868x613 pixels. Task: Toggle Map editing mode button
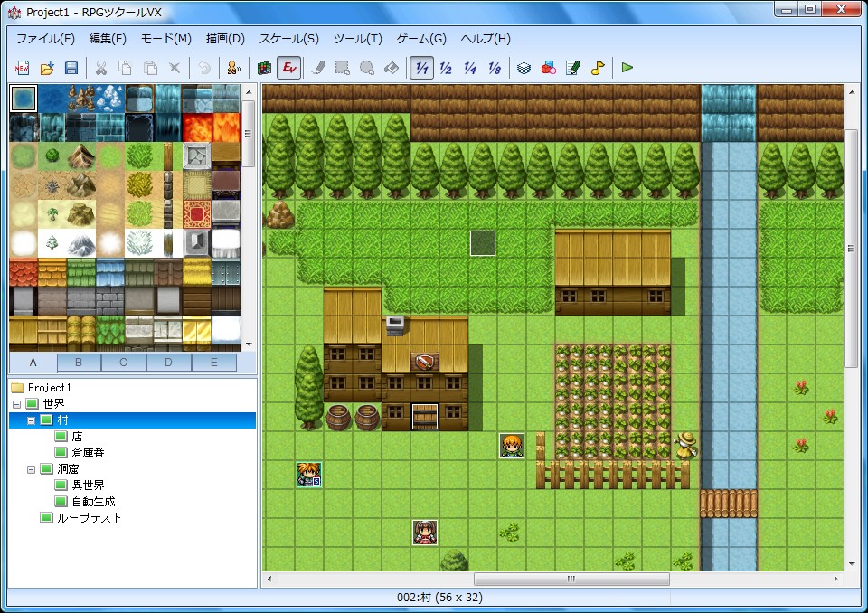[264, 68]
